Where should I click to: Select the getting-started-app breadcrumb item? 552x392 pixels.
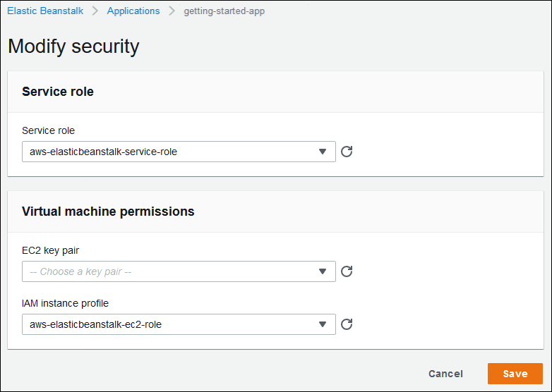click(x=224, y=11)
